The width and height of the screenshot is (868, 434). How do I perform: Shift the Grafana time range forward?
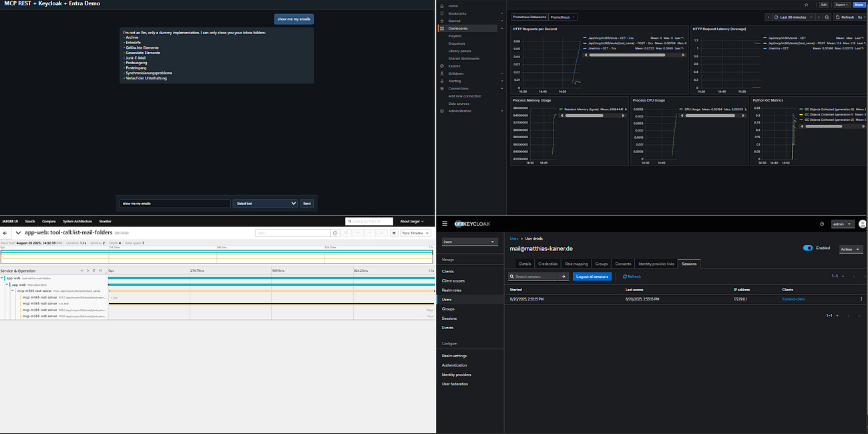[817, 17]
